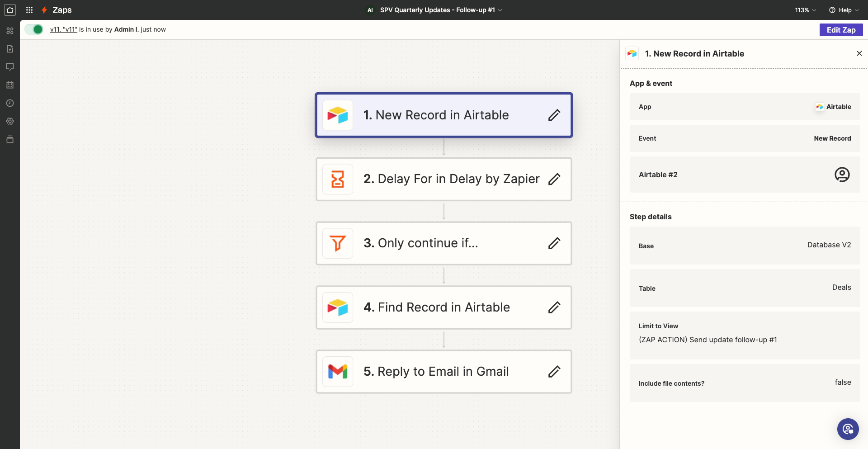Click Airtable icon in side panel header

[632, 53]
